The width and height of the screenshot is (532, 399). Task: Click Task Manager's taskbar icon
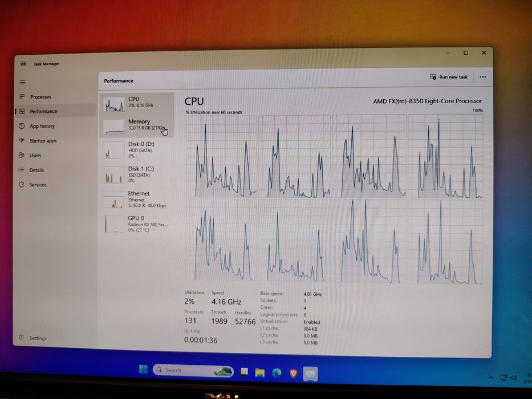tap(310, 374)
